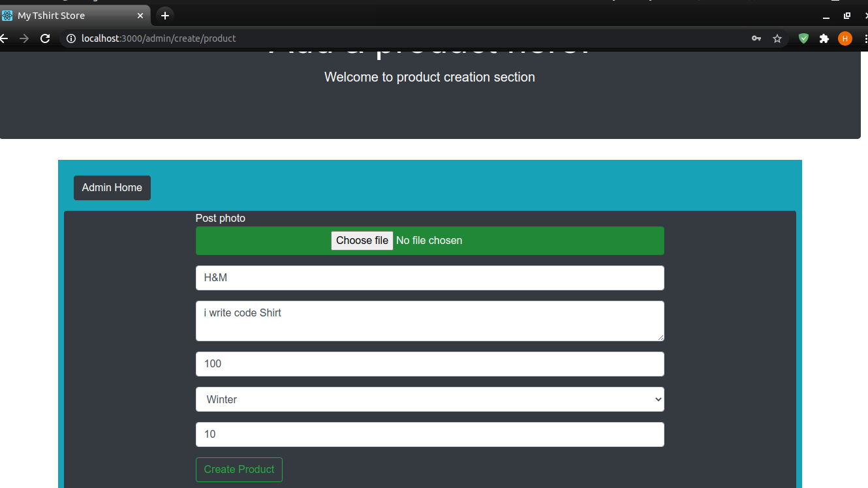
Task: Open the green shield extension icon
Action: coord(804,38)
